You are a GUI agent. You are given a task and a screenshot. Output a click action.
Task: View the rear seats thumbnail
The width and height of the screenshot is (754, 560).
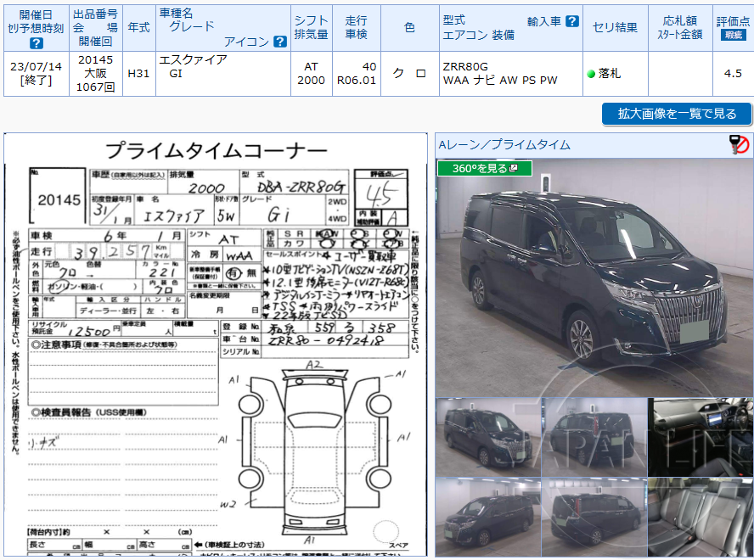point(701,516)
